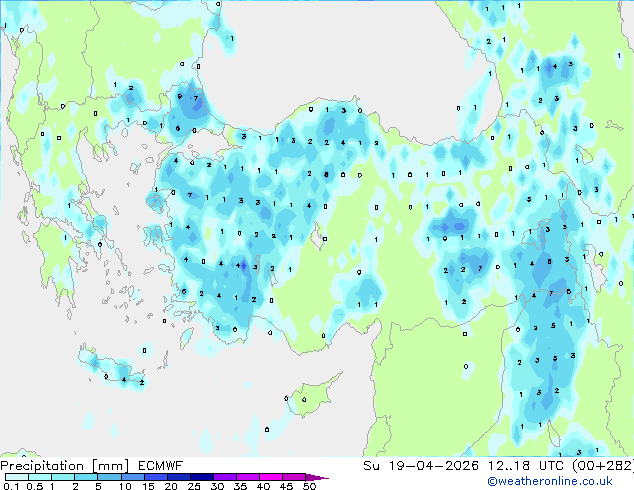Click the legend label 0.1
This screenshot has width=634, height=490.
(11, 486)
